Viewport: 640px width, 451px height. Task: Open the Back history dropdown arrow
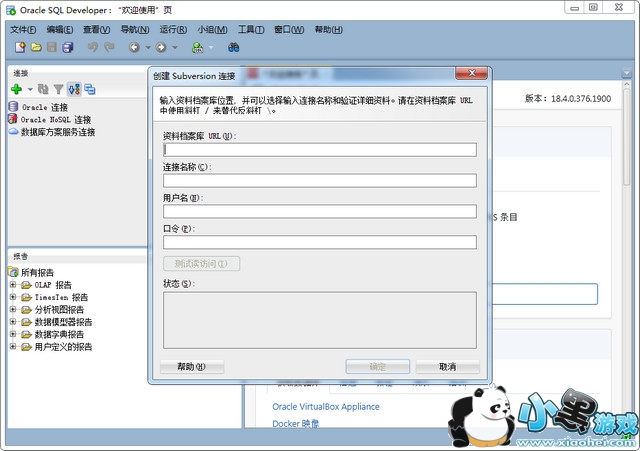click(x=148, y=48)
